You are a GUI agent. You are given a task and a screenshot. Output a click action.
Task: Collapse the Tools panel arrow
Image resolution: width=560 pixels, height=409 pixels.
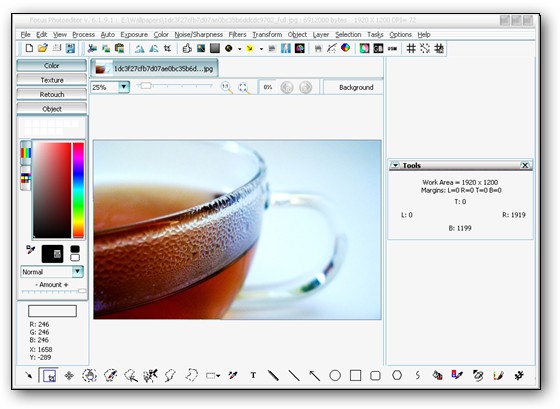point(395,165)
